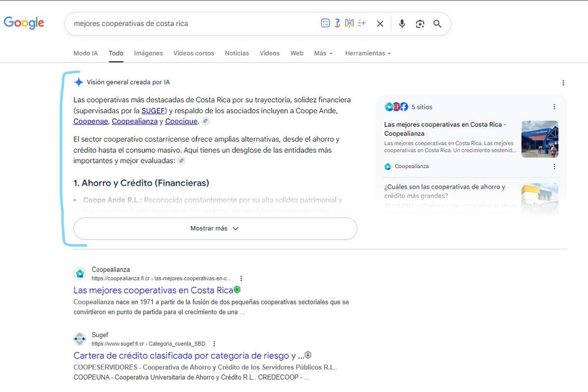The height and width of the screenshot is (392, 588).
Task: Click link icon after Coocique paragraph
Action: pyautogui.click(x=206, y=121)
